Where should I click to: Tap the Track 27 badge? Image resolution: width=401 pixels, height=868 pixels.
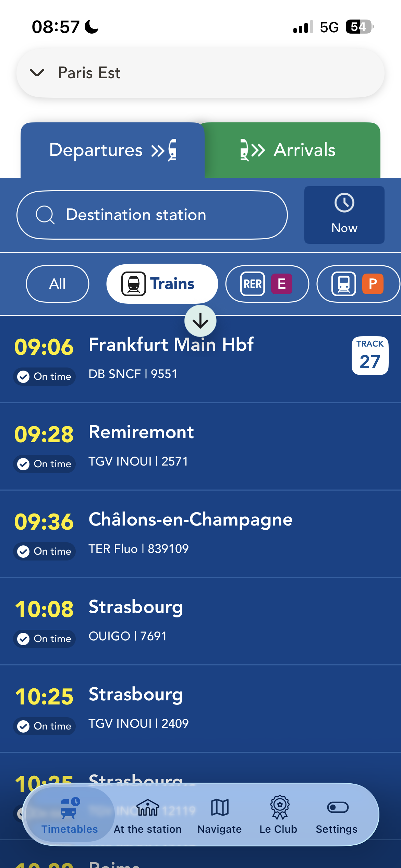coord(370,355)
